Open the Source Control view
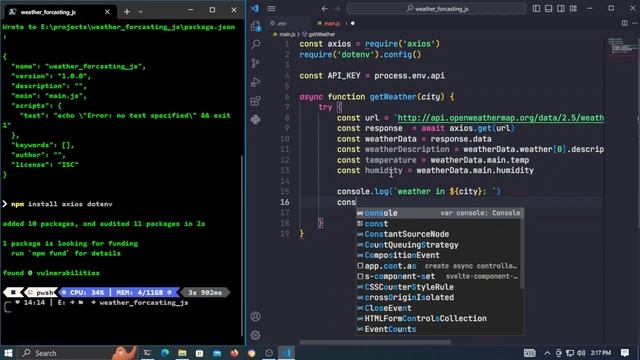The height and width of the screenshot is (360, 640). click(256, 63)
